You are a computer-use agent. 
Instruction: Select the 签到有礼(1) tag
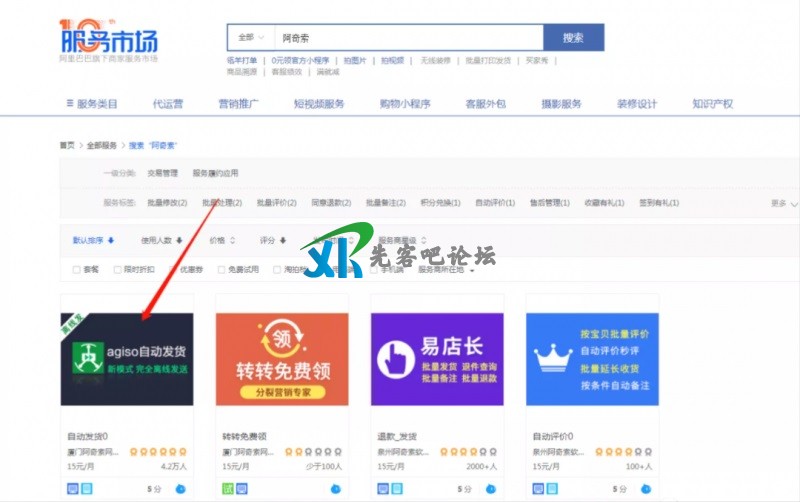pyautogui.click(x=659, y=203)
